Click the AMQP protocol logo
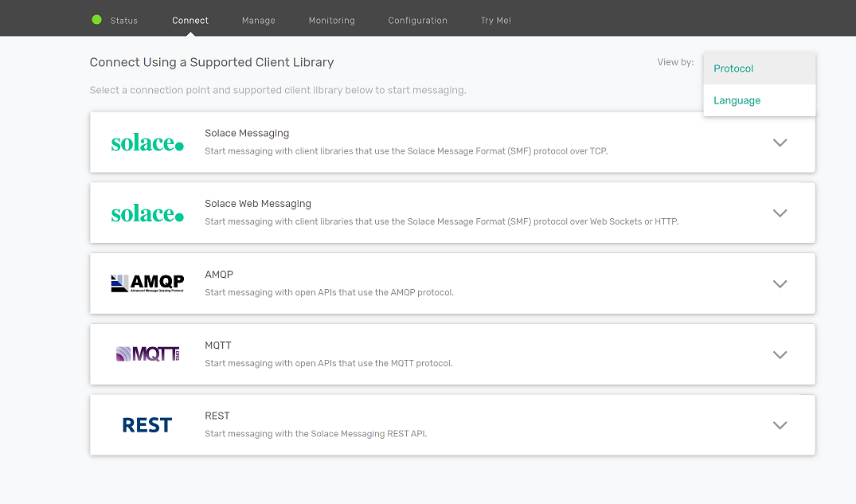The width and height of the screenshot is (856, 504). pos(147,283)
